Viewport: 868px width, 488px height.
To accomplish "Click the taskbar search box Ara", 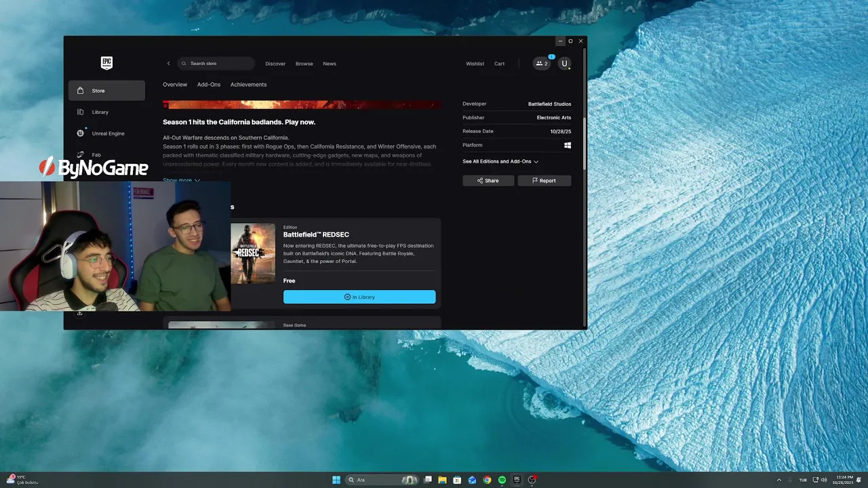I will point(382,480).
